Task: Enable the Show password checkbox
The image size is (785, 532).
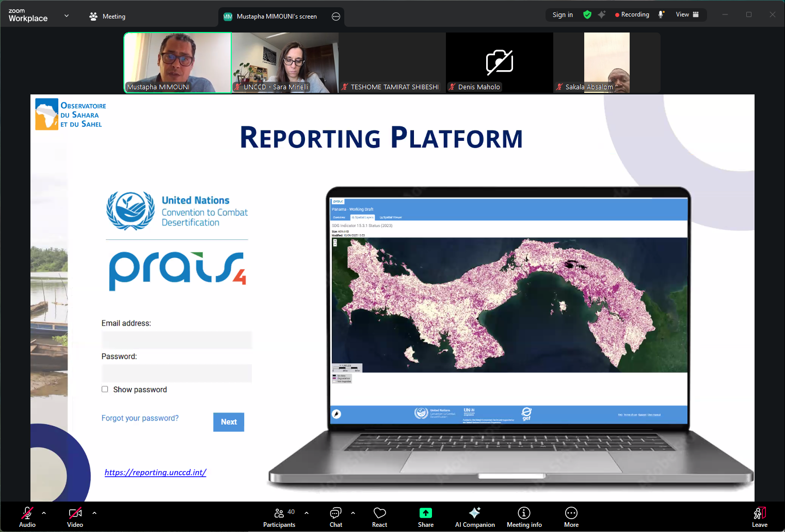Action: coord(105,389)
